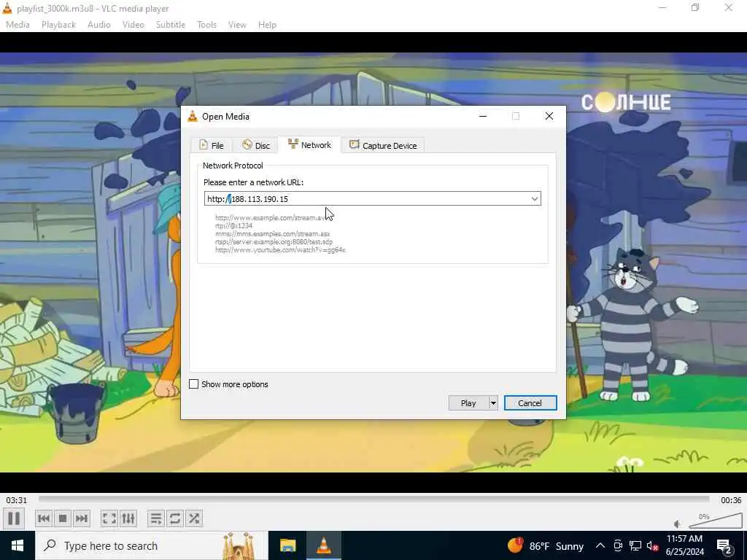747x560 pixels.
Task: Open the Audio menu
Action: (x=99, y=25)
